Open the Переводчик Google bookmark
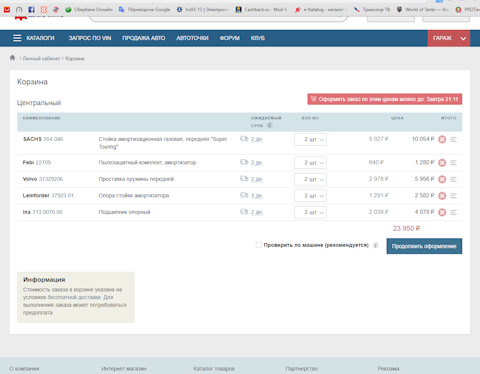The width and height of the screenshot is (480, 374). coord(144,10)
